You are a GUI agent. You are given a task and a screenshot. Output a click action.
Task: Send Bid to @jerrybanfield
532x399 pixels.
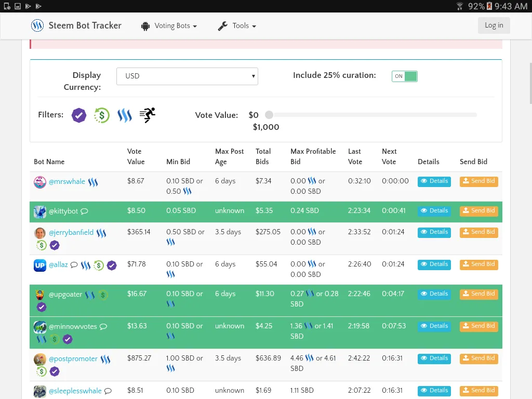coord(478,232)
